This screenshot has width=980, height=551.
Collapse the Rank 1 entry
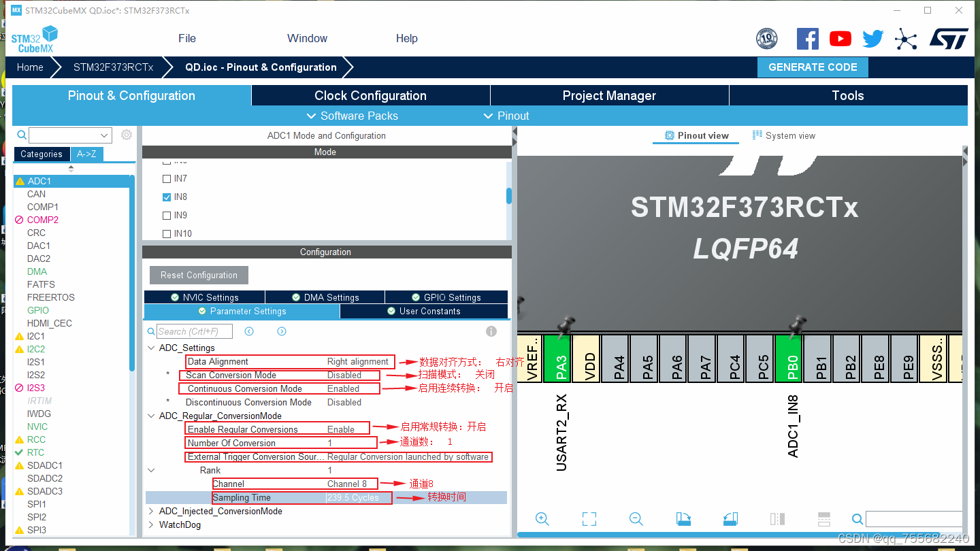(151, 470)
